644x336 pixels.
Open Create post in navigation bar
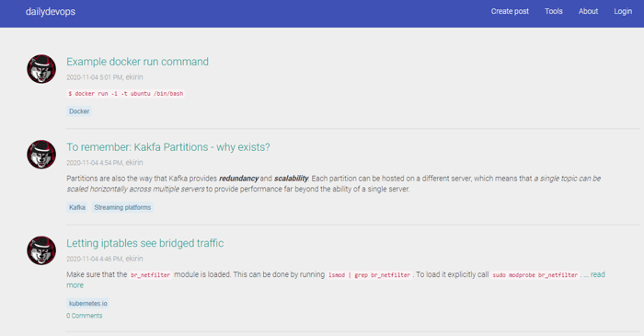(510, 11)
